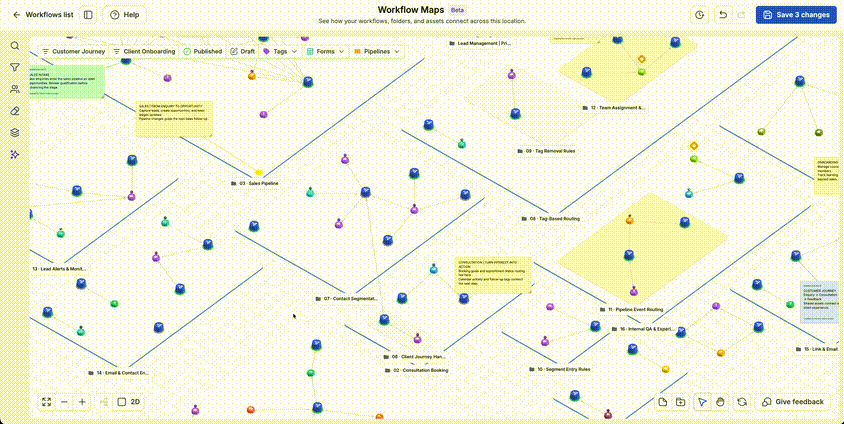Viewport: 844px width, 424px height.
Task: Select the 10 - Segment Entry Rules folder
Action: click(560, 370)
